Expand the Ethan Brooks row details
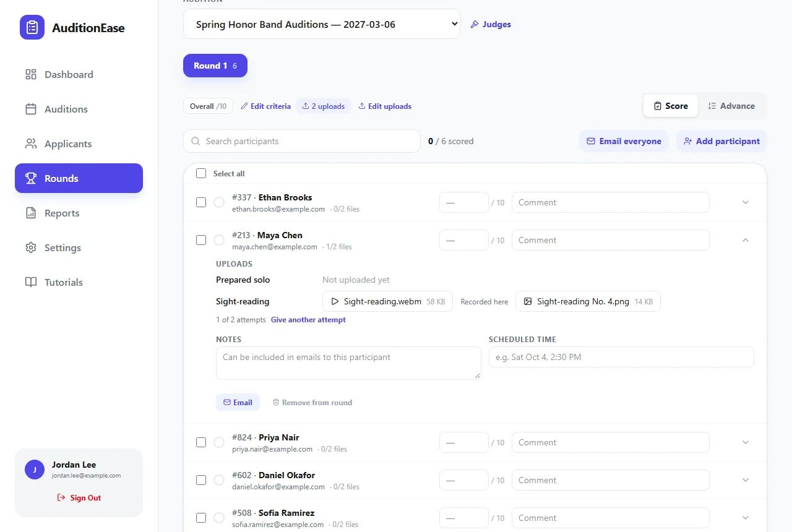Image resolution: width=792 pixels, height=532 pixels. pyautogui.click(x=746, y=202)
